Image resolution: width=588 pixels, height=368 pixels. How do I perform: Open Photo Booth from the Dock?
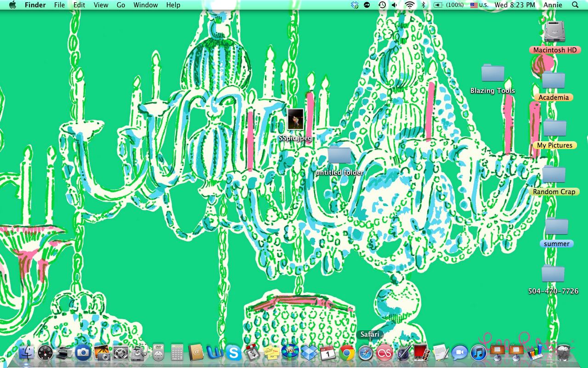tap(421, 353)
